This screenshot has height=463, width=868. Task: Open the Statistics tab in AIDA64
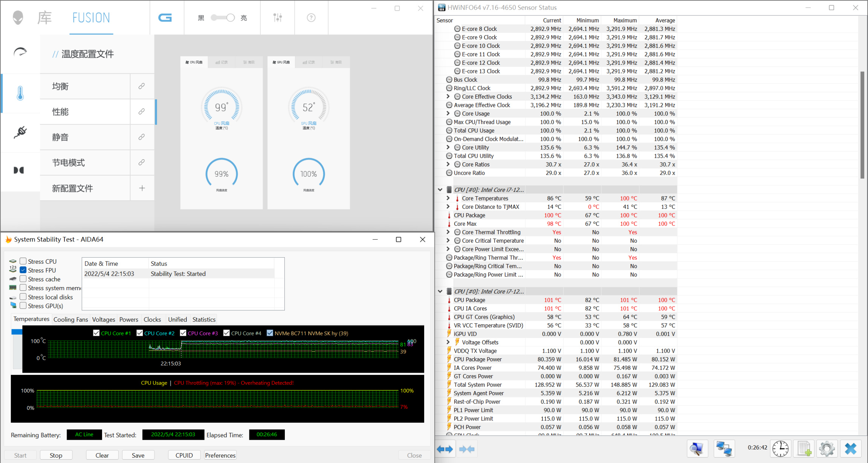[204, 319]
